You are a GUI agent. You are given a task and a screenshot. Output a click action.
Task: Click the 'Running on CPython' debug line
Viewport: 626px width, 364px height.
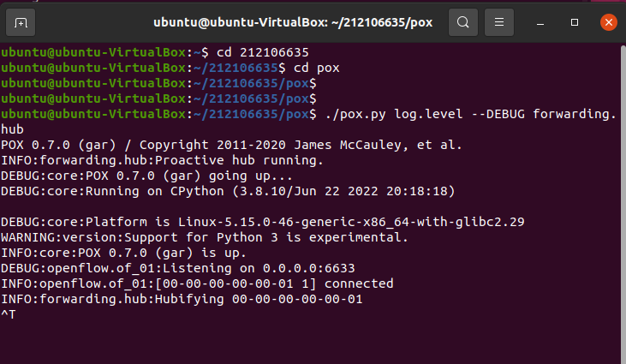tap(227, 190)
